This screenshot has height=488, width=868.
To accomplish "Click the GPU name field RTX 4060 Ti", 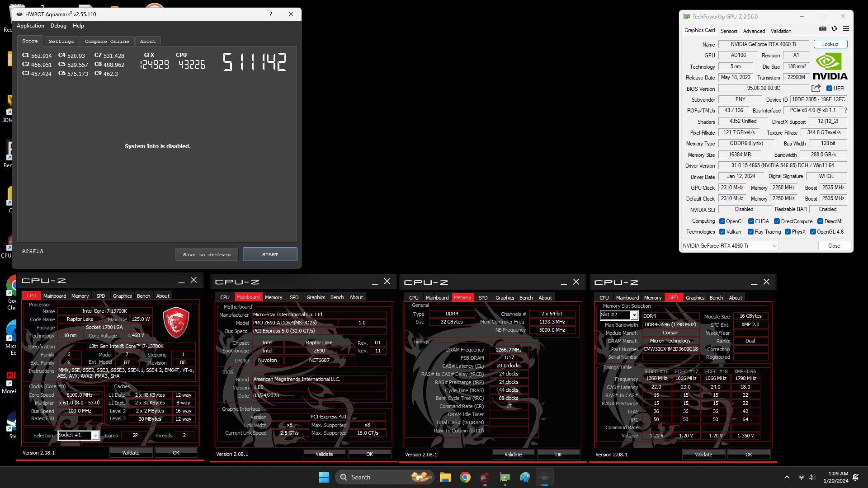I will point(763,44).
